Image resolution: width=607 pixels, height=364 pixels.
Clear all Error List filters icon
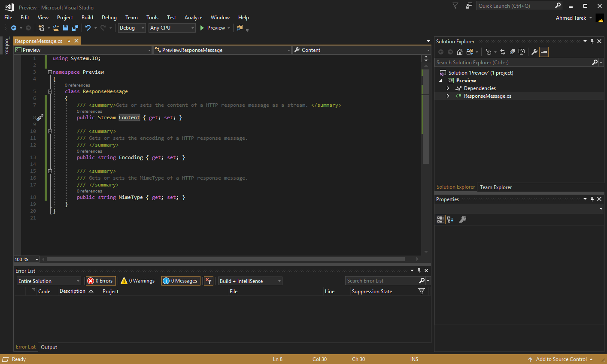(x=208, y=281)
